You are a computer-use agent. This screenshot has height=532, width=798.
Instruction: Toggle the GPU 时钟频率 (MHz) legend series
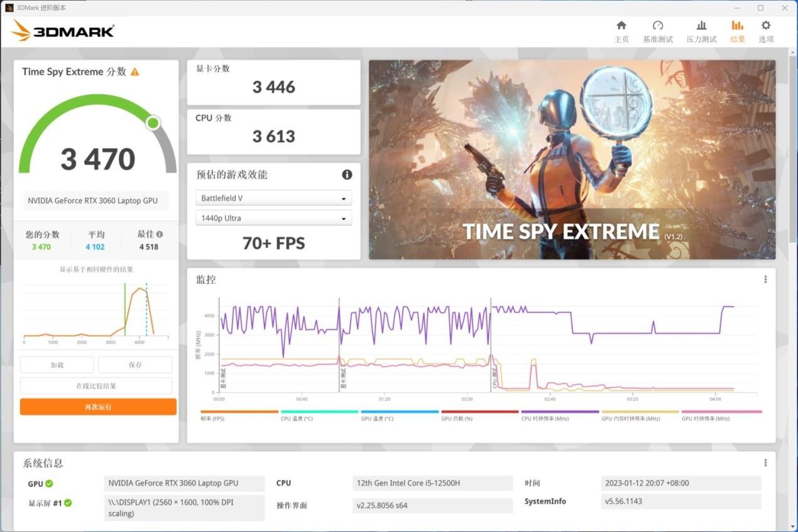tap(721, 416)
